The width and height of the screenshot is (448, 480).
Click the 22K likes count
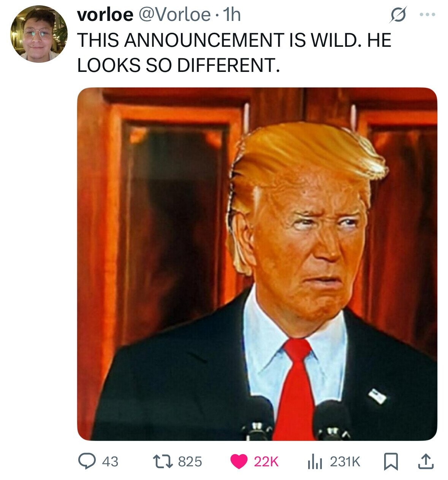pyautogui.click(x=266, y=462)
